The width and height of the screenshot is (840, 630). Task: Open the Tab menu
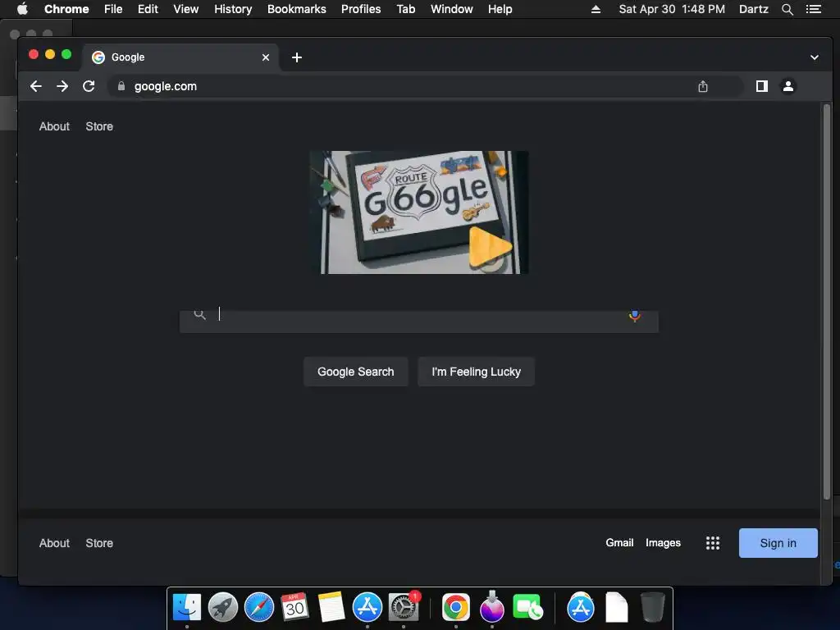click(x=406, y=9)
